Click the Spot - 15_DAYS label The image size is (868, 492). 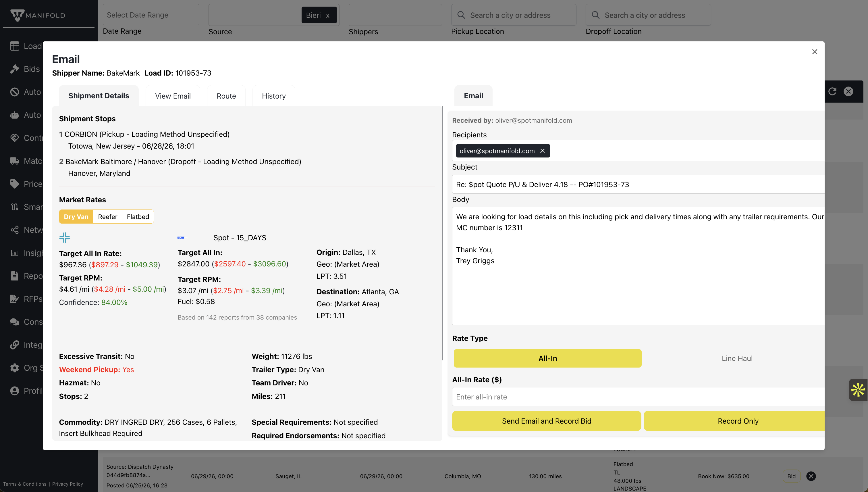click(x=240, y=238)
